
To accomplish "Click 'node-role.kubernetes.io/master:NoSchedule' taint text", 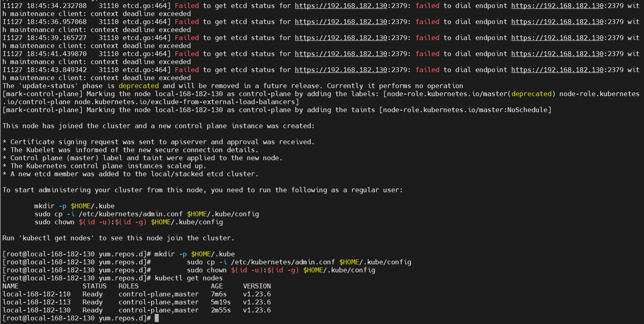I will click(465, 110).
